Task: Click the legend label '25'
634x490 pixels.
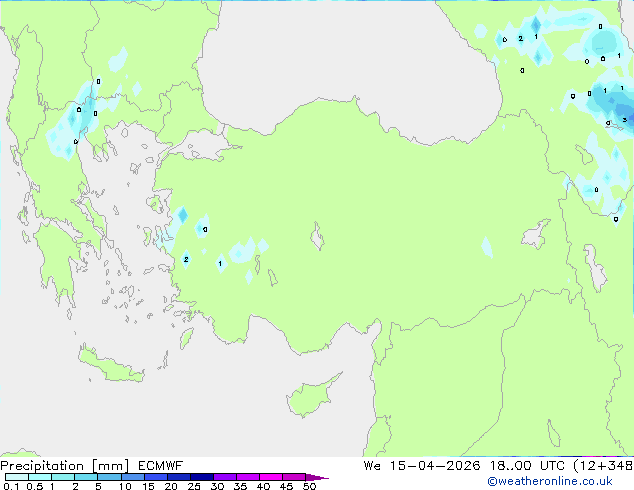Action: [194, 486]
